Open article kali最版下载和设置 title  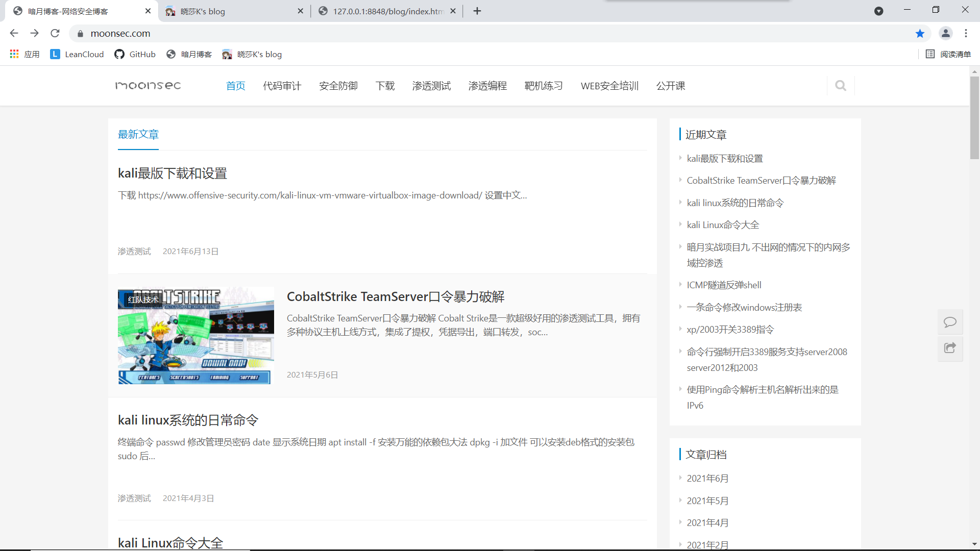[x=173, y=173]
